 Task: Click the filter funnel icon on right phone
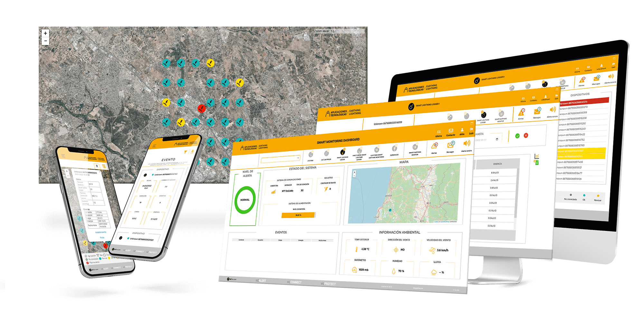click(x=185, y=152)
